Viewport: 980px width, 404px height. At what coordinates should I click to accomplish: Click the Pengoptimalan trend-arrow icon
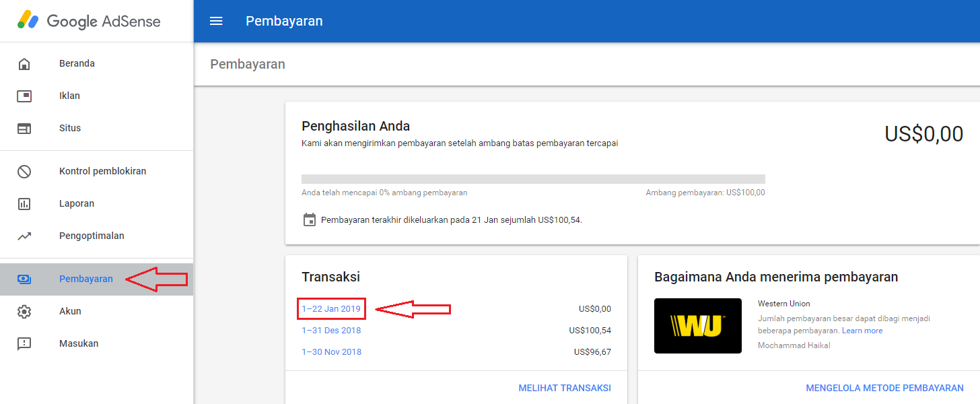pos(25,235)
